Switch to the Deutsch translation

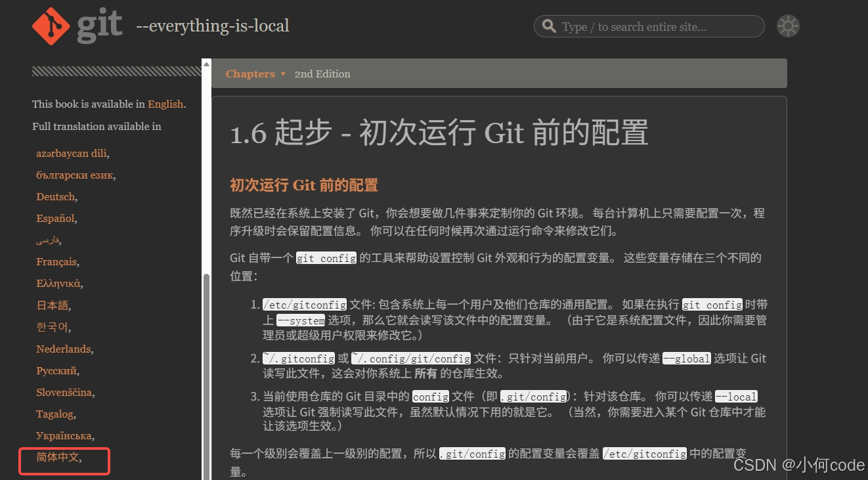tap(55, 196)
